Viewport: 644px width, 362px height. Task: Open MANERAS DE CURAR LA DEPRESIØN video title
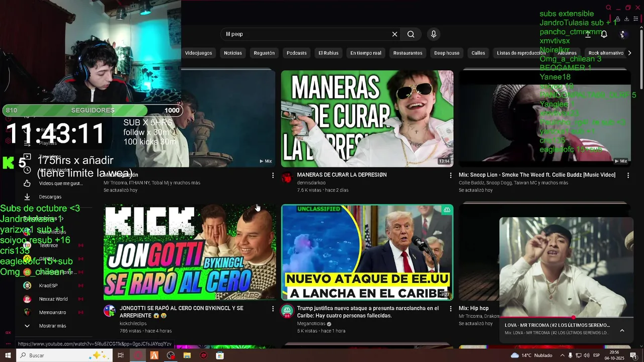click(x=342, y=175)
